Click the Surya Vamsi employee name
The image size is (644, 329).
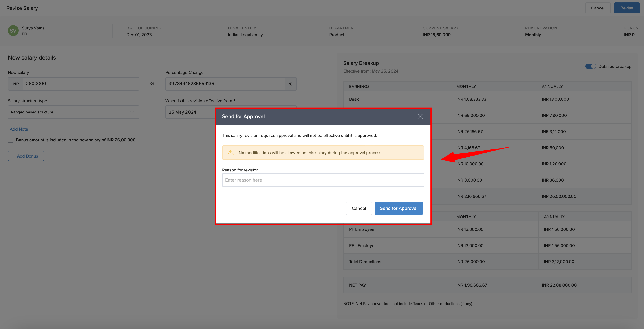tap(33, 28)
